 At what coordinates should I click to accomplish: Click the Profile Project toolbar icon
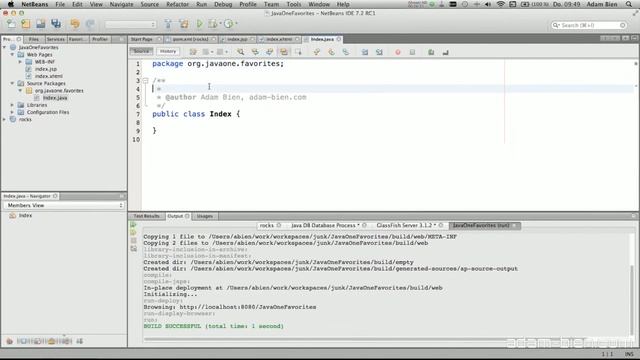point(228,24)
